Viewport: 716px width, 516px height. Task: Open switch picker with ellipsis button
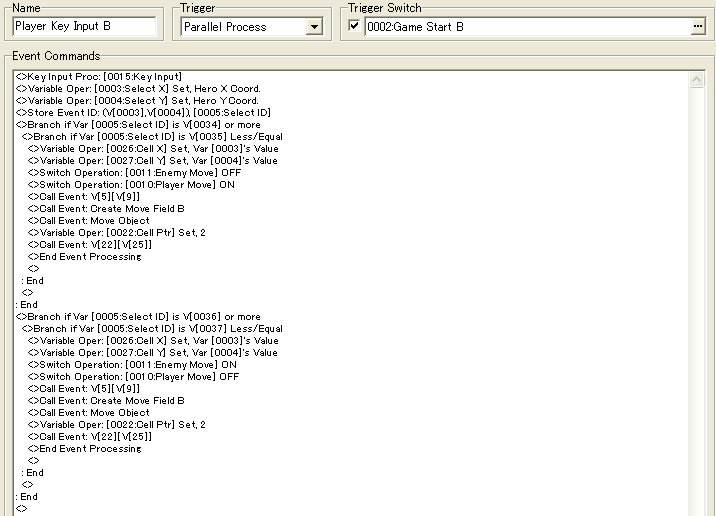click(698, 27)
